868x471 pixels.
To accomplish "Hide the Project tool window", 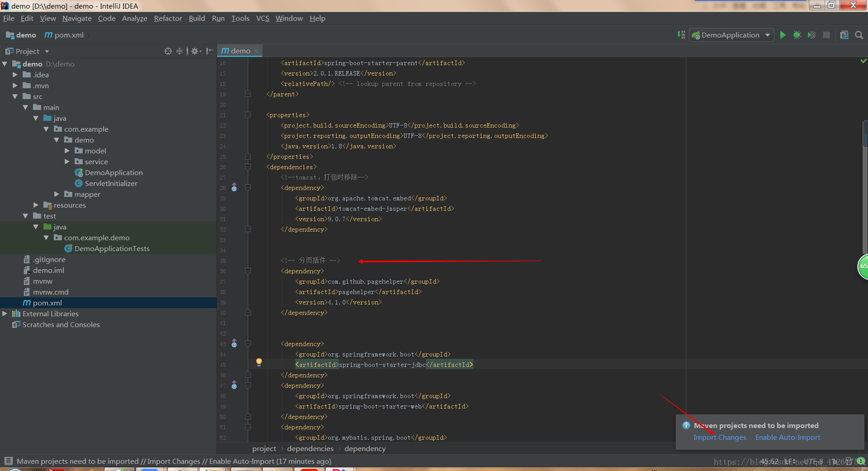I will click(x=209, y=51).
